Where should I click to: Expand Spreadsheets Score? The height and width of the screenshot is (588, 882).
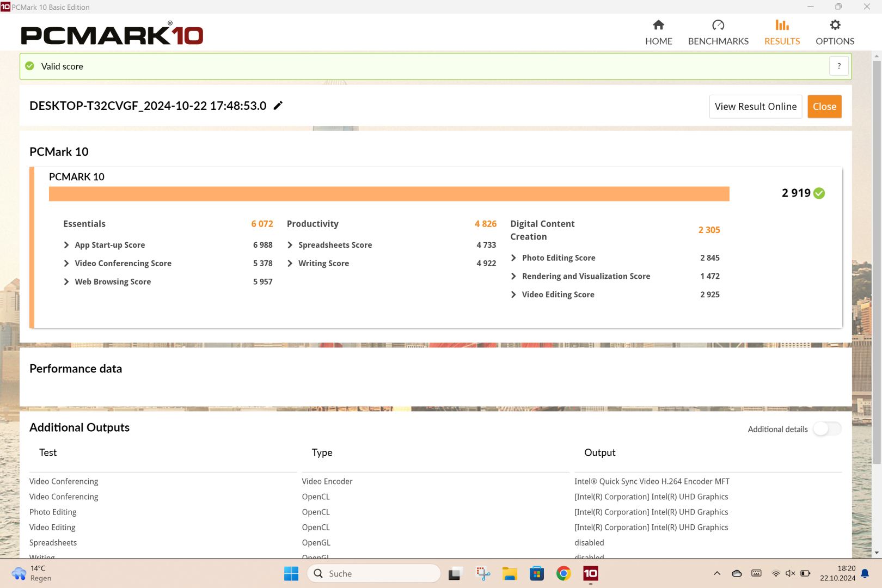pyautogui.click(x=290, y=245)
